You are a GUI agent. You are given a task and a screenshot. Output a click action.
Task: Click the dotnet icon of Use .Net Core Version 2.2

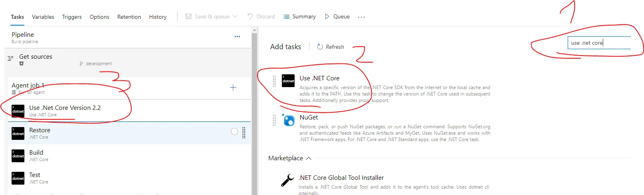coord(18,111)
